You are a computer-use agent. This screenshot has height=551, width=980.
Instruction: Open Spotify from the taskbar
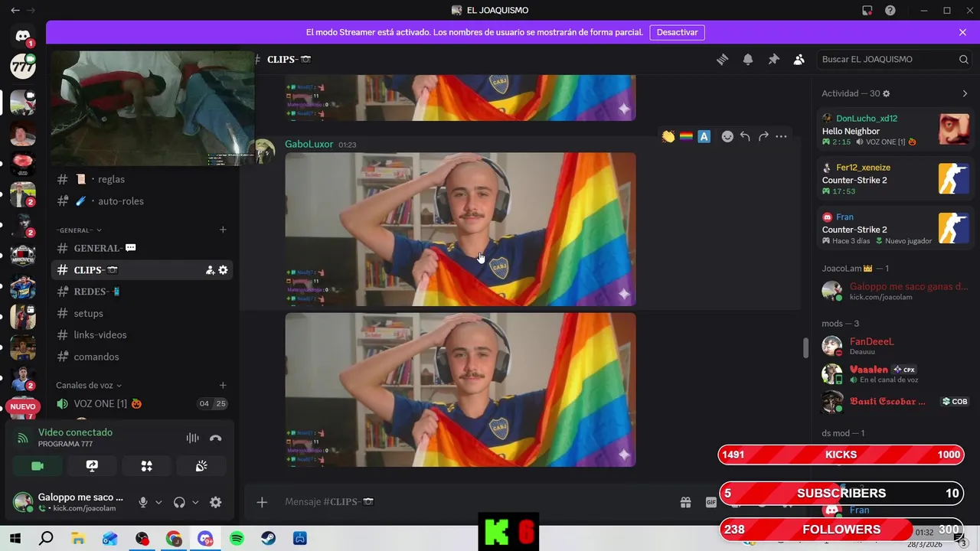[x=237, y=539]
